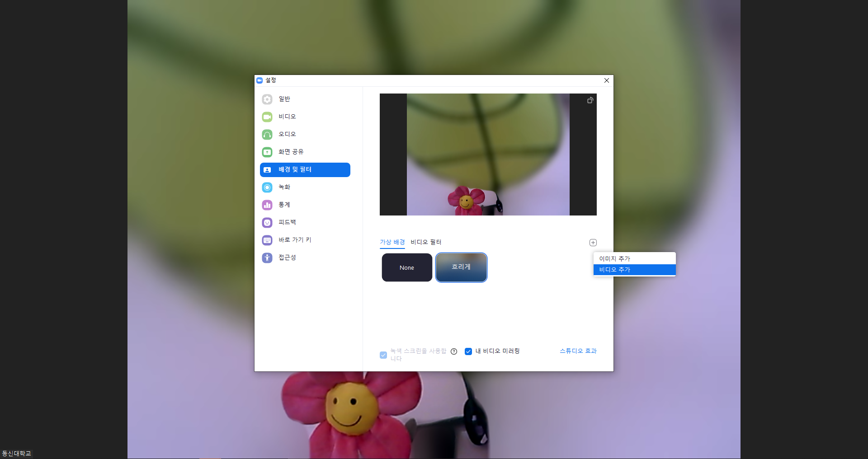
Task: Click the 통계 label in sidebar
Action: point(284,205)
